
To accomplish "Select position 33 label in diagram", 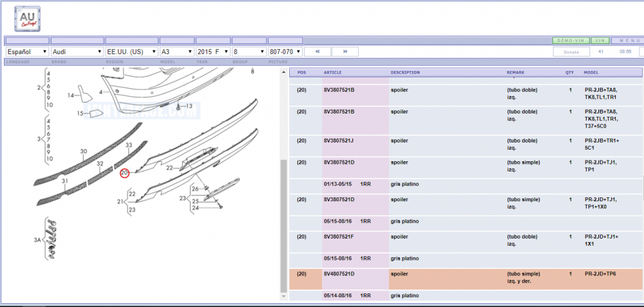I will (x=129, y=145).
